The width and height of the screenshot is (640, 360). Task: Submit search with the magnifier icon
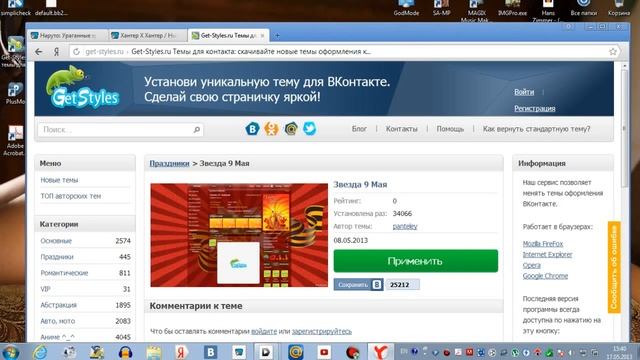pyautogui.click(x=196, y=130)
